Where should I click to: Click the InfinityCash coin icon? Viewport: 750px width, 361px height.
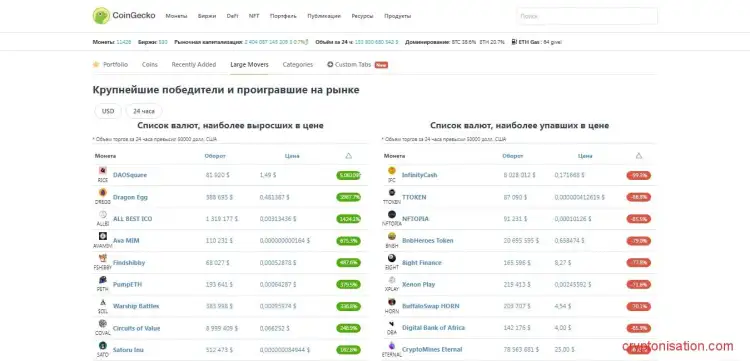pos(392,171)
